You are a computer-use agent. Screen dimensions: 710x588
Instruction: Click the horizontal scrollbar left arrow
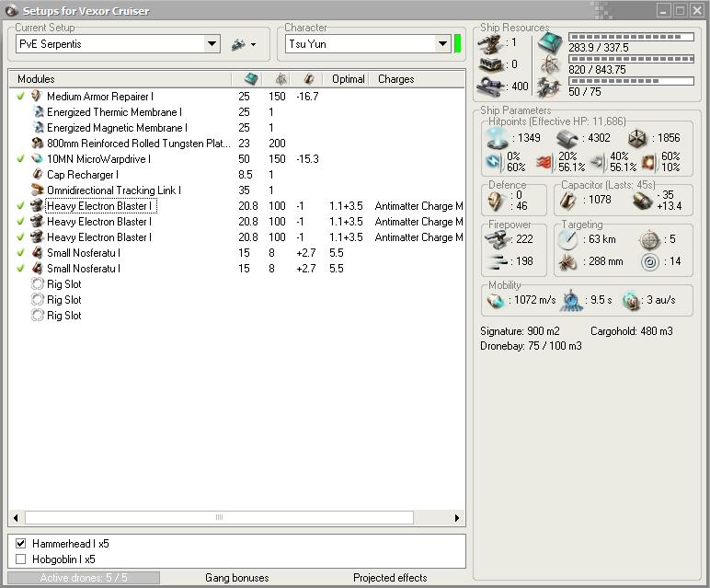point(16,517)
